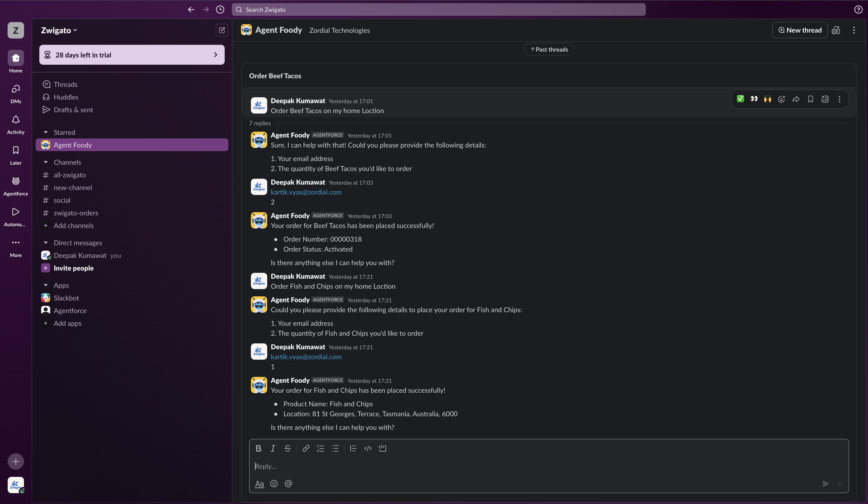Open the Zwigato workspace dropdown
This screenshot has height=504, width=868.
click(59, 30)
